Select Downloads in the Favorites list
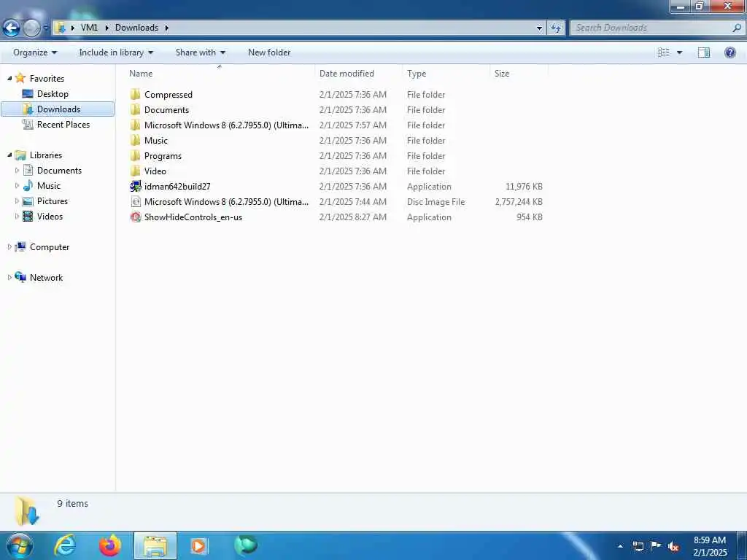The height and width of the screenshot is (560, 747). (x=58, y=109)
